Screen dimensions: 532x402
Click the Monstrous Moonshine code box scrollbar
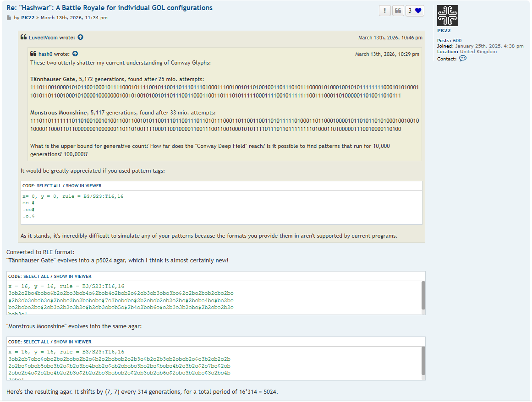point(423,361)
